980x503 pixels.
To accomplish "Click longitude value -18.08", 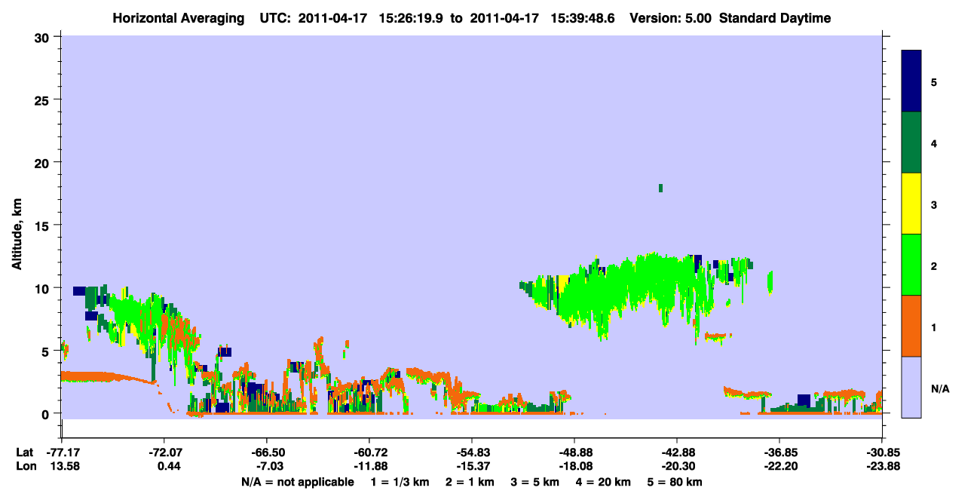I will coord(574,465).
